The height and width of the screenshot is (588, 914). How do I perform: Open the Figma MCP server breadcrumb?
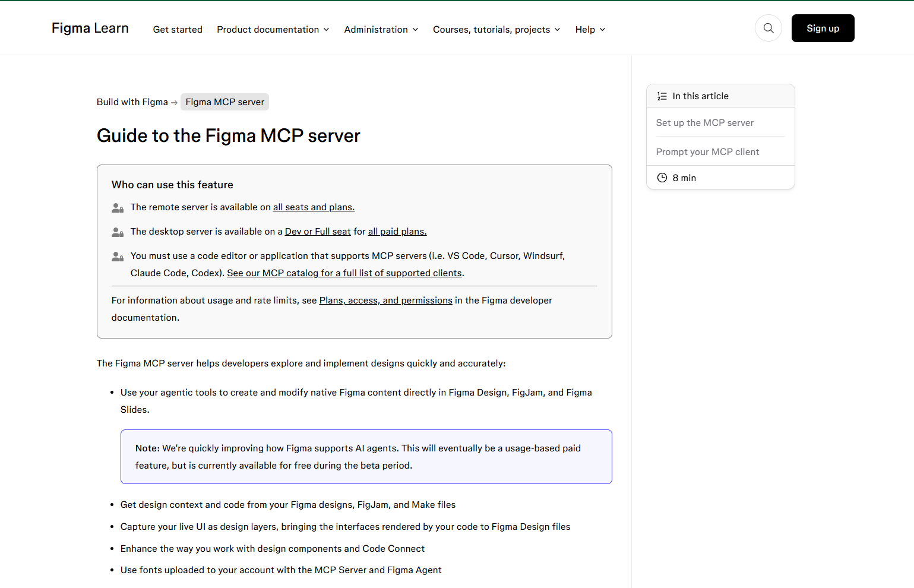coord(224,102)
